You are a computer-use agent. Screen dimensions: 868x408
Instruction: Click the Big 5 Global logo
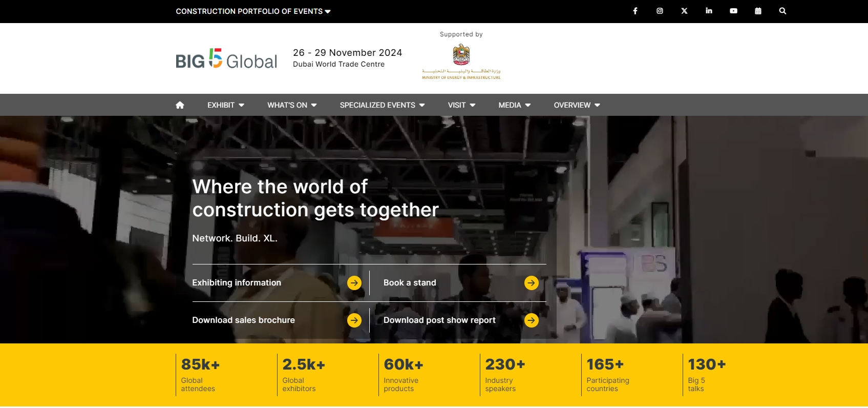[226, 58]
